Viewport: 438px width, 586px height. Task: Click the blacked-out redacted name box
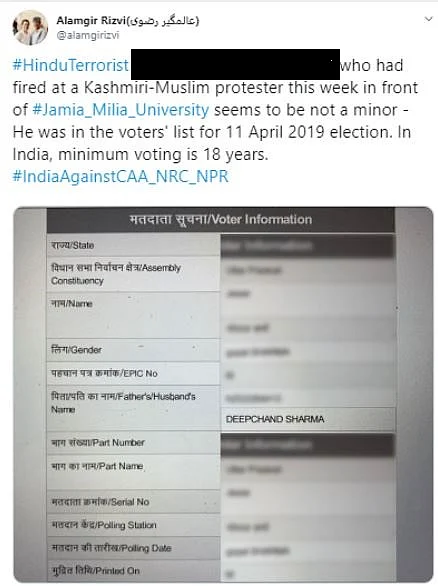[x=235, y=64]
